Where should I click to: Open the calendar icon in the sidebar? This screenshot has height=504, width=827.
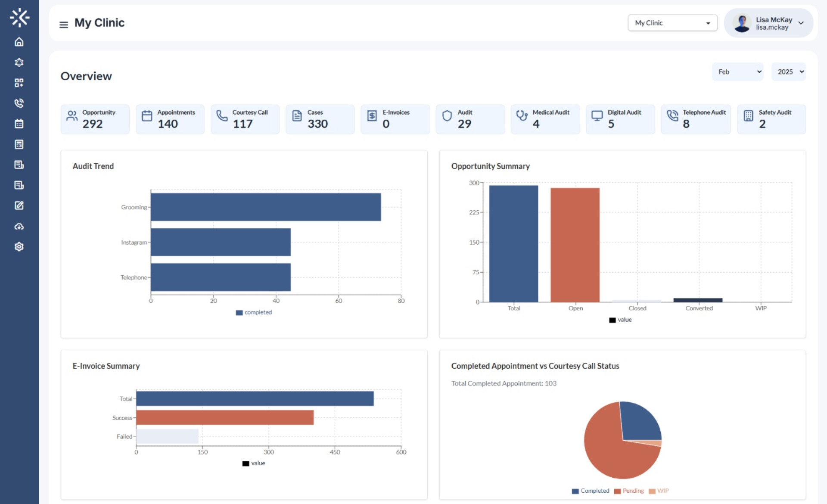tap(19, 124)
